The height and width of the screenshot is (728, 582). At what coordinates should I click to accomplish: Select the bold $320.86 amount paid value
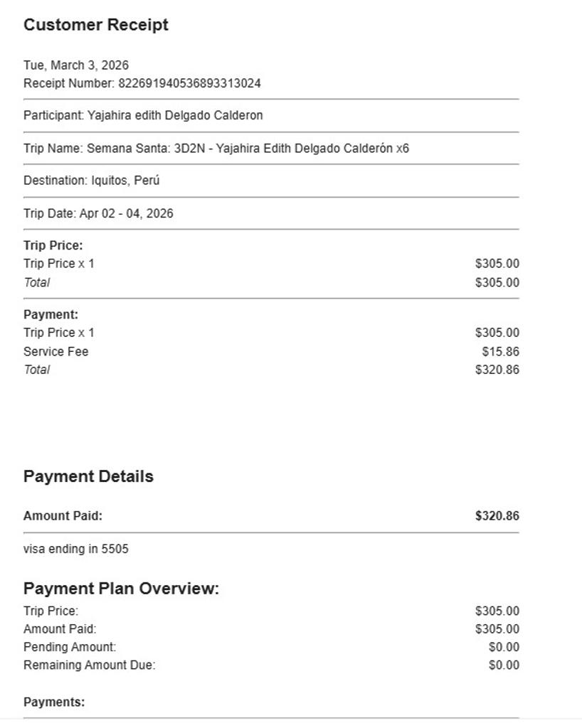point(497,516)
